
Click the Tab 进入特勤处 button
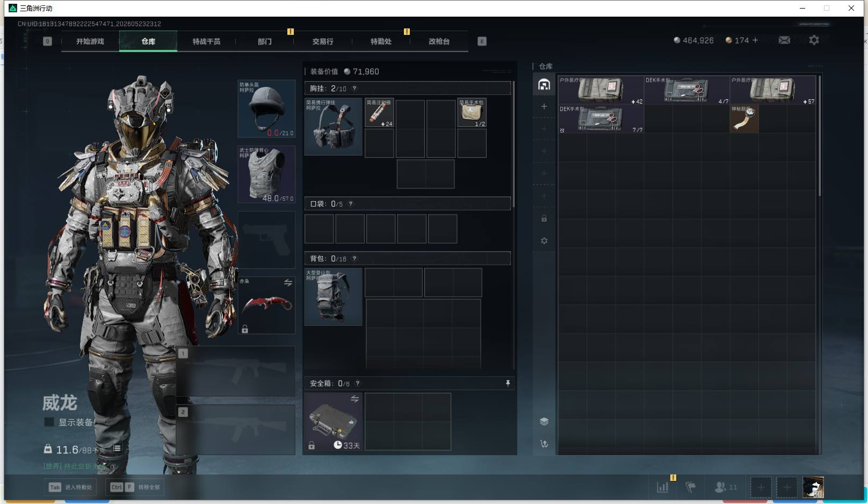(x=70, y=487)
